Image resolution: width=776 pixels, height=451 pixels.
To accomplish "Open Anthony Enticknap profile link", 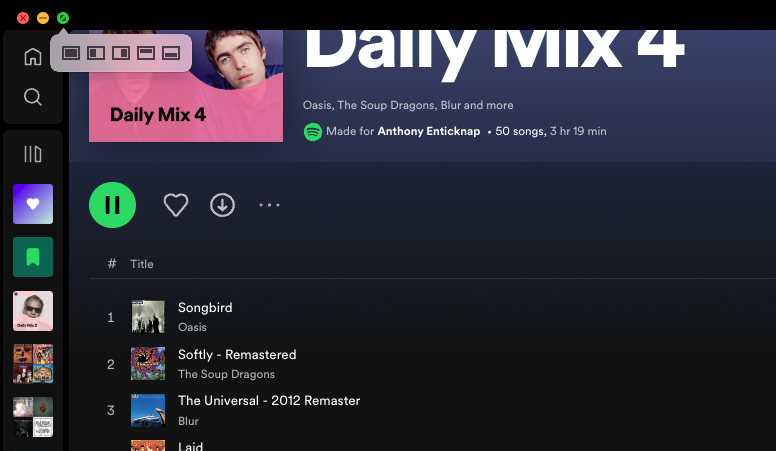I will pos(429,131).
